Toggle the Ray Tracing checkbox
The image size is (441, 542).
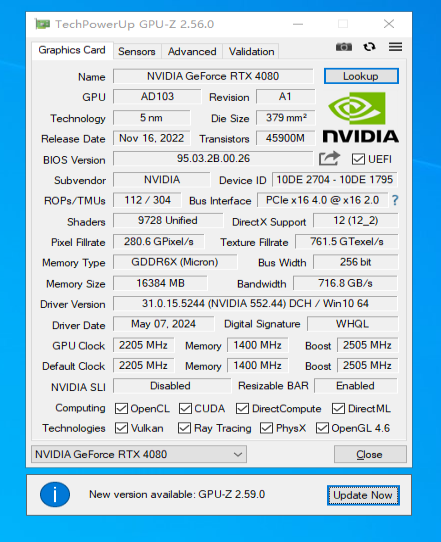point(184,428)
